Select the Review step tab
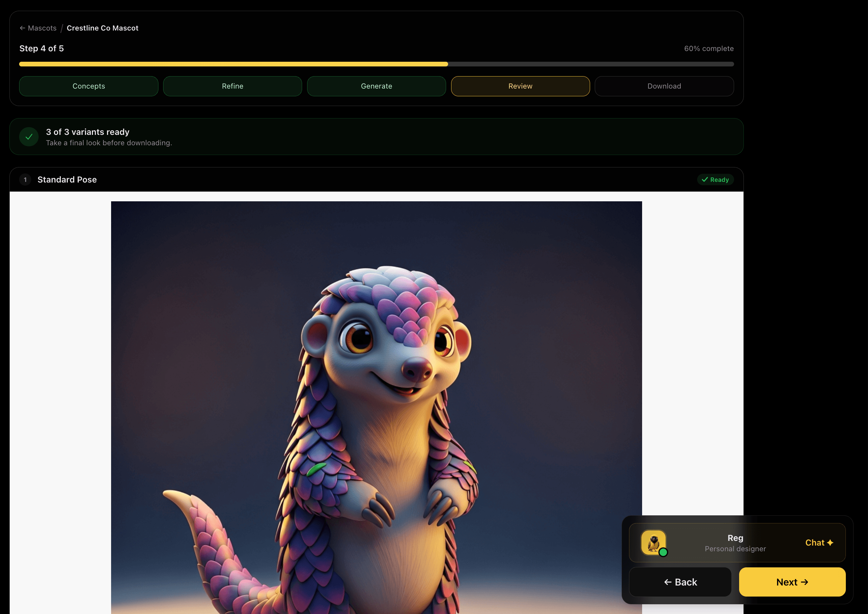 [x=520, y=86]
